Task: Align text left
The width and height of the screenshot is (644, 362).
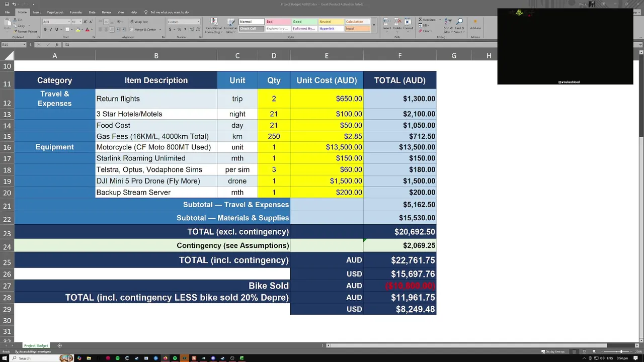Action: point(100,30)
